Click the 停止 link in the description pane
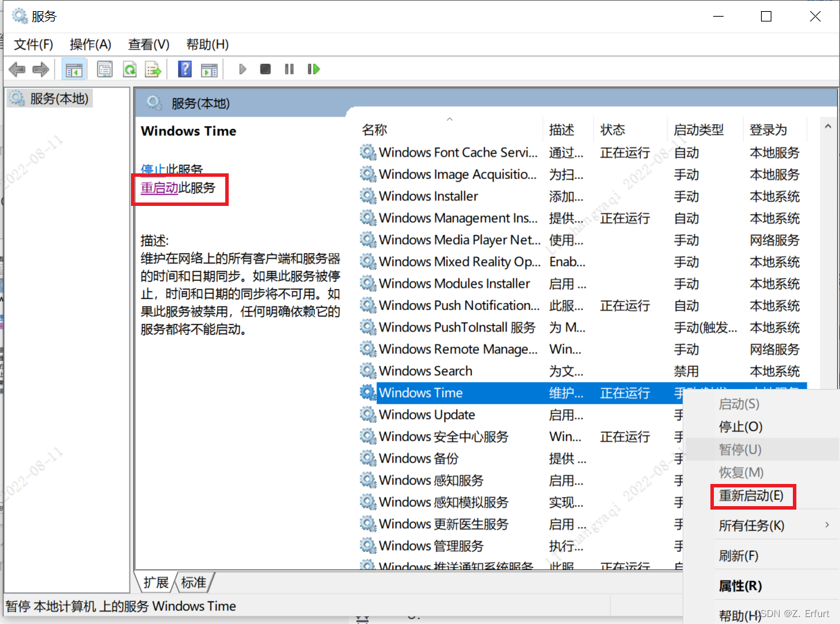Image resolution: width=840 pixels, height=624 pixels. tap(153, 169)
